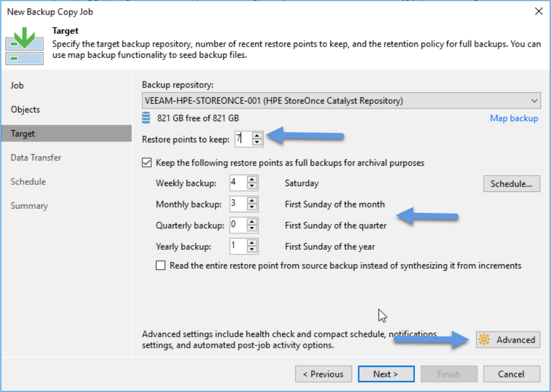Click the gear icon on Advanced button

(x=484, y=339)
